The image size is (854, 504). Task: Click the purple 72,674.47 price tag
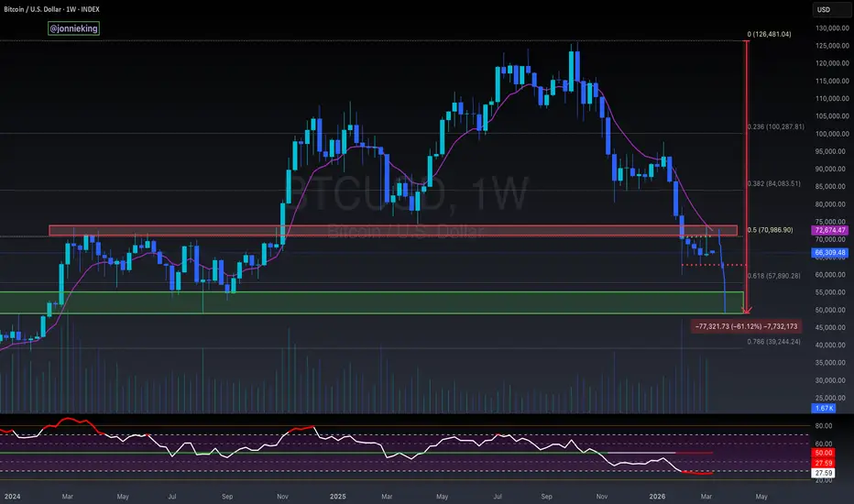tap(830, 230)
